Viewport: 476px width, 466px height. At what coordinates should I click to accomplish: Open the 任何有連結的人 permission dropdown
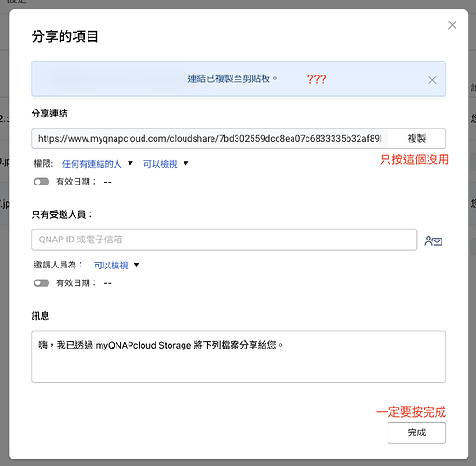[98, 164]
